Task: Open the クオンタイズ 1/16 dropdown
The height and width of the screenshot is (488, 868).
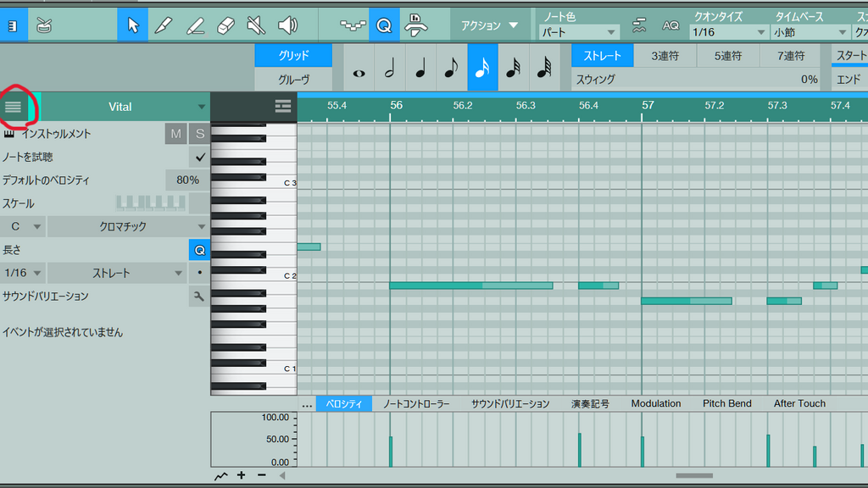Action: click(x=729, y=33)
